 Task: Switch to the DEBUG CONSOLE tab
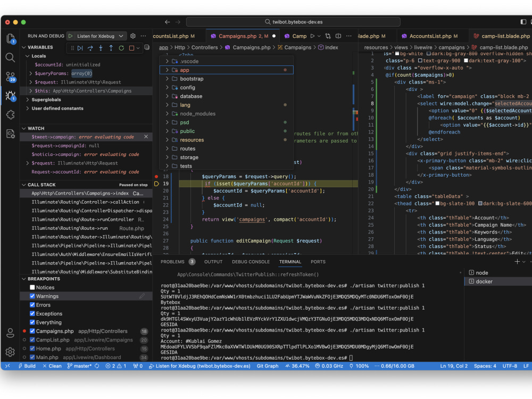click(251, 262)
